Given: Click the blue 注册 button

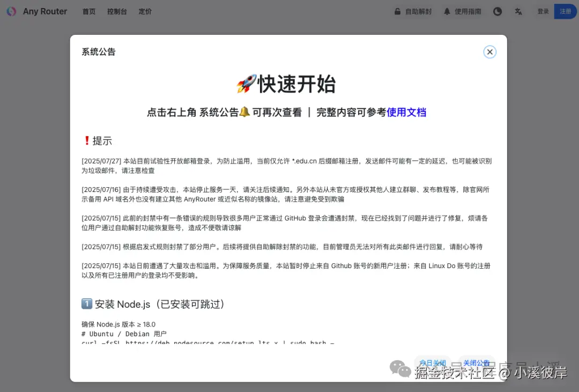Looking at the screenshot, I should pyautogui.click(x=565, y=11).
